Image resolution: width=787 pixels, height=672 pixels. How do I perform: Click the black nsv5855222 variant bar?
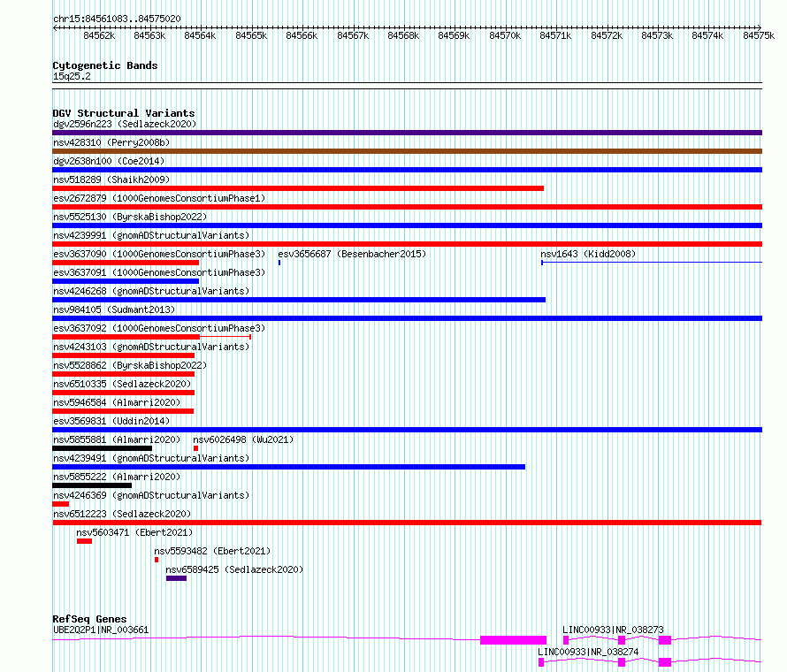pyautogui.click(x=92, y=485)
